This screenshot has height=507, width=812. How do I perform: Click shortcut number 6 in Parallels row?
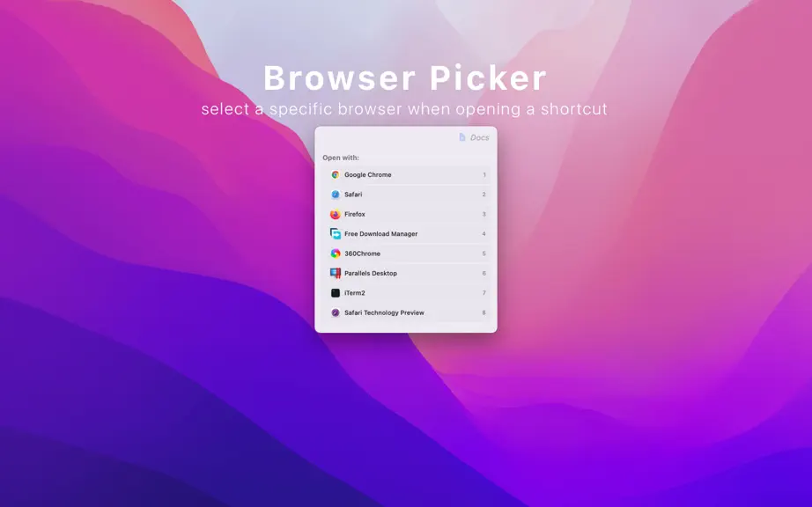[484, 273]
